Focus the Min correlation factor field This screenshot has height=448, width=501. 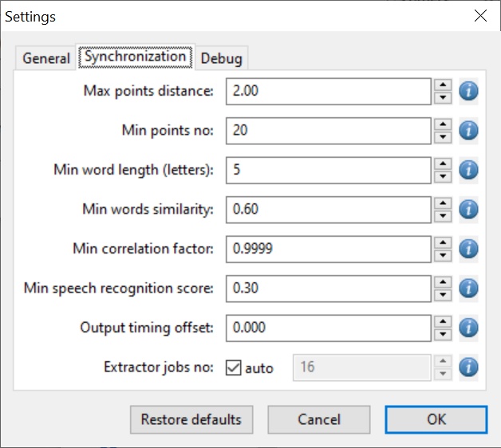coord(329,249)
